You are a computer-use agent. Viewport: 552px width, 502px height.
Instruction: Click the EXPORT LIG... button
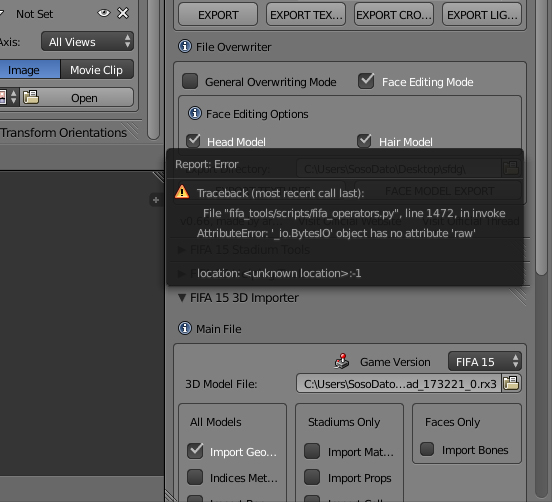[482, 15]
